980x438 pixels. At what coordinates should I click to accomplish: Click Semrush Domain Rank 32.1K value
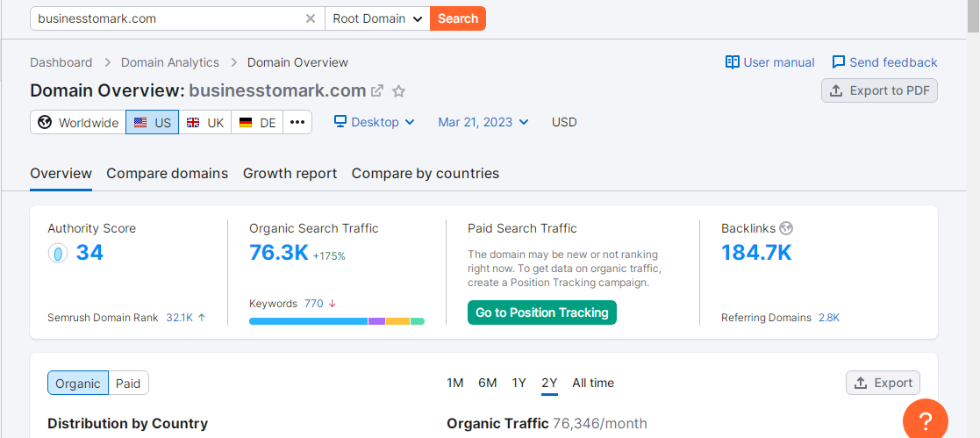[179, 318]
